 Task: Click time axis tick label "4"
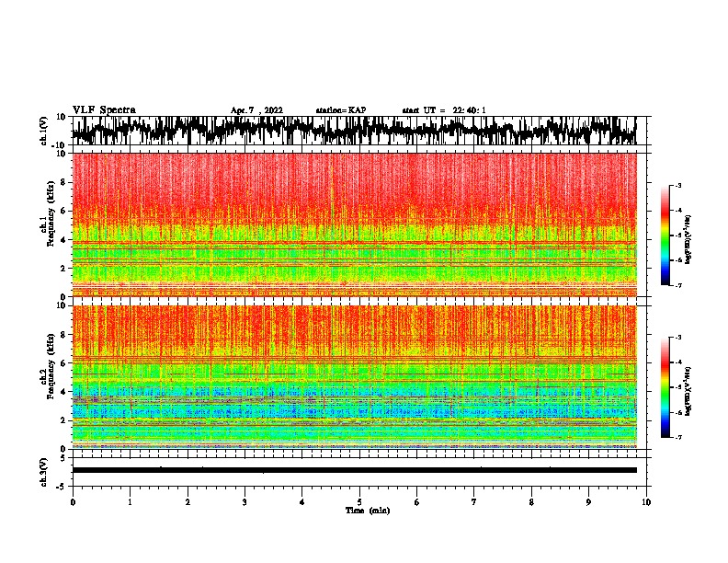click(302, 502)
